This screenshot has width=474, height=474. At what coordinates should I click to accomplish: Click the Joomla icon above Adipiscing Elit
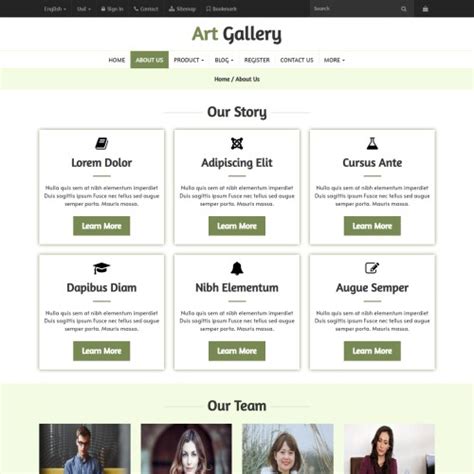(237, 144)
